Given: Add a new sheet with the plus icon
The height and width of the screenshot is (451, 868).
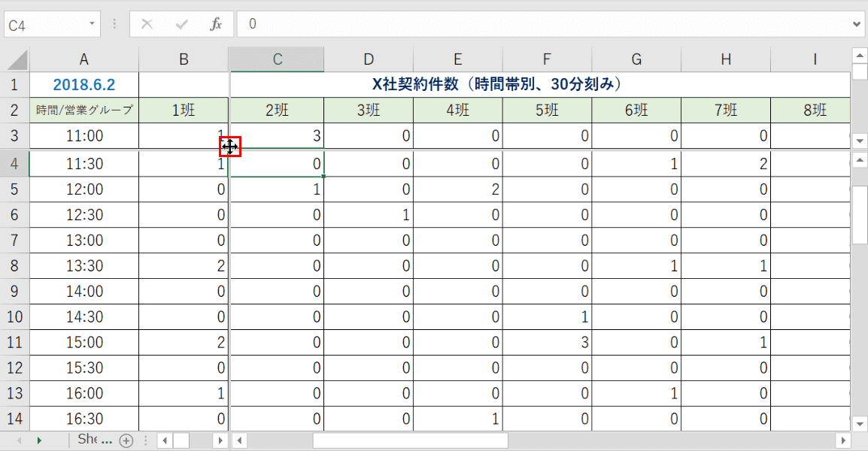Looking at the screenshot, I should pyautogui.click(x=126, y=440).
